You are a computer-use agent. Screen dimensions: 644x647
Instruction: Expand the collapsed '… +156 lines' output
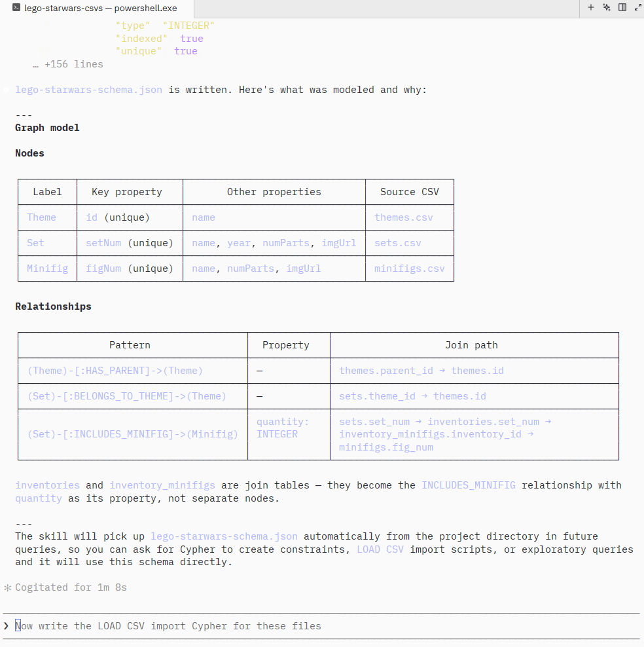(x=68, y=64)
